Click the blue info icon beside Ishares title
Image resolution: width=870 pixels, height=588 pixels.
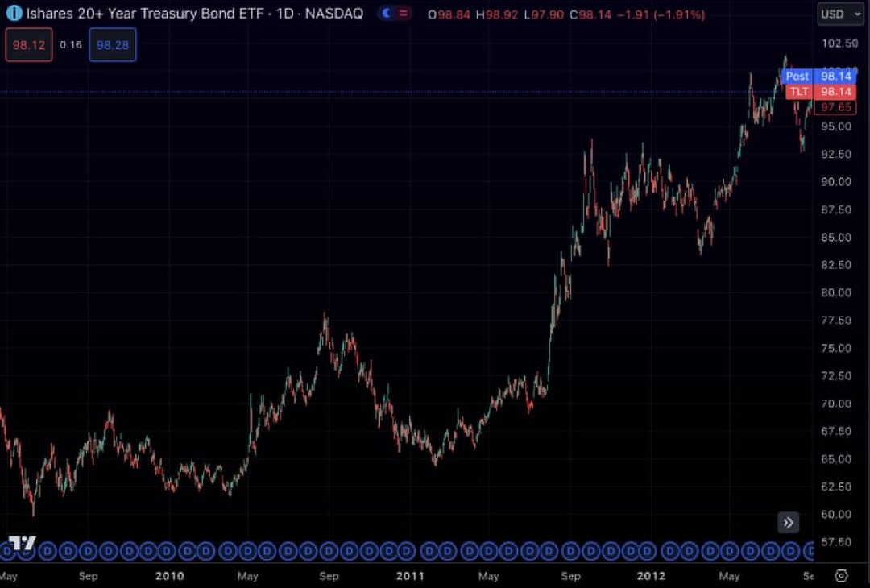(14, 14)
